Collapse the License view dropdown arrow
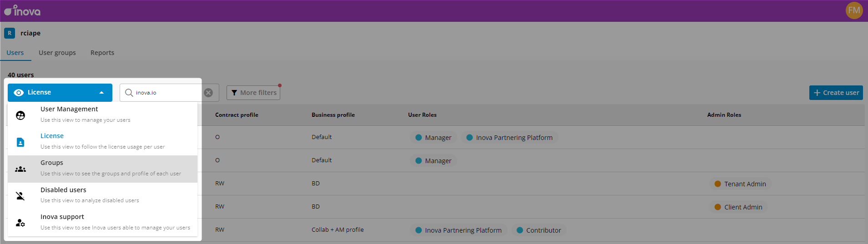 (x=101, y=93)
